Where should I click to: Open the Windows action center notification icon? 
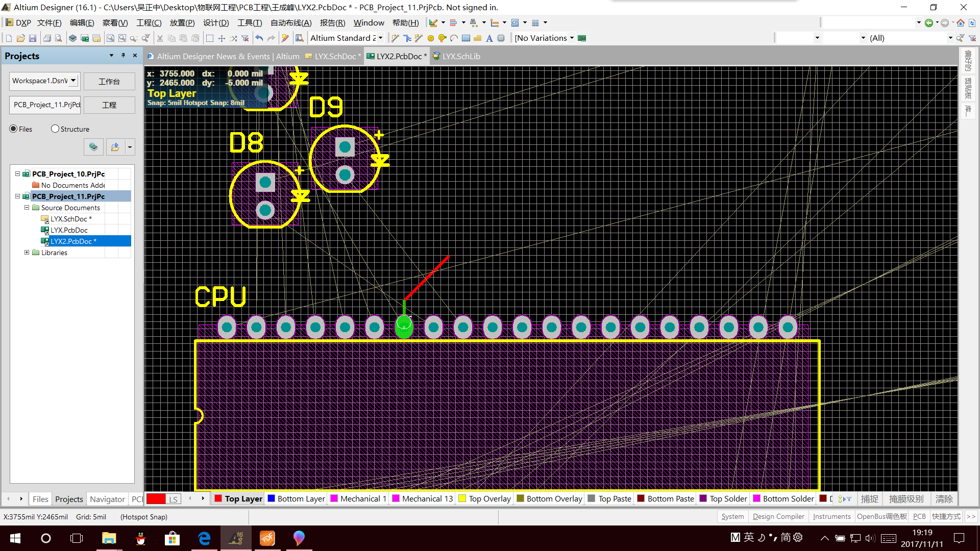click(x=959, y=538)
